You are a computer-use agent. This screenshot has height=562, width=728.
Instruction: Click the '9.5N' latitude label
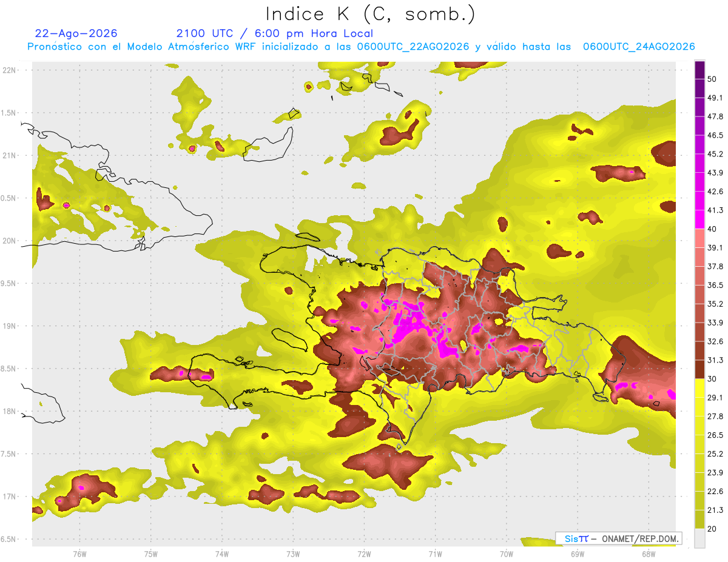tap(9, 283)
